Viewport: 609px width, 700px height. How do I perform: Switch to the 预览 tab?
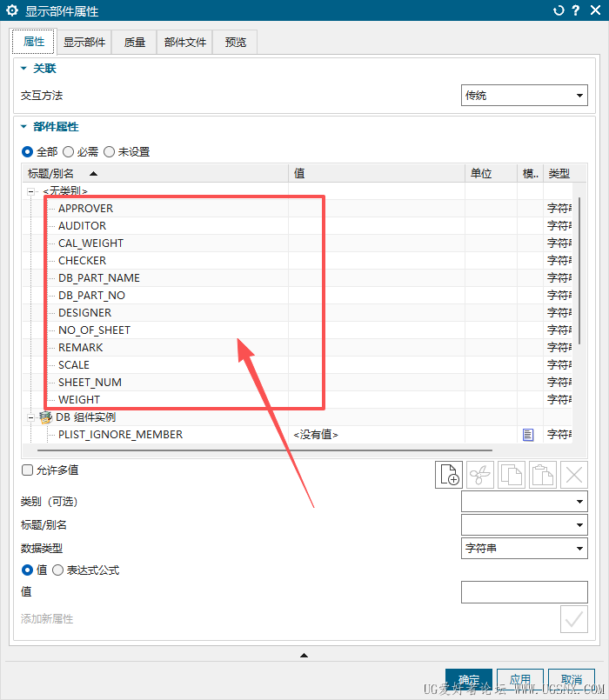tap(236, 43)
